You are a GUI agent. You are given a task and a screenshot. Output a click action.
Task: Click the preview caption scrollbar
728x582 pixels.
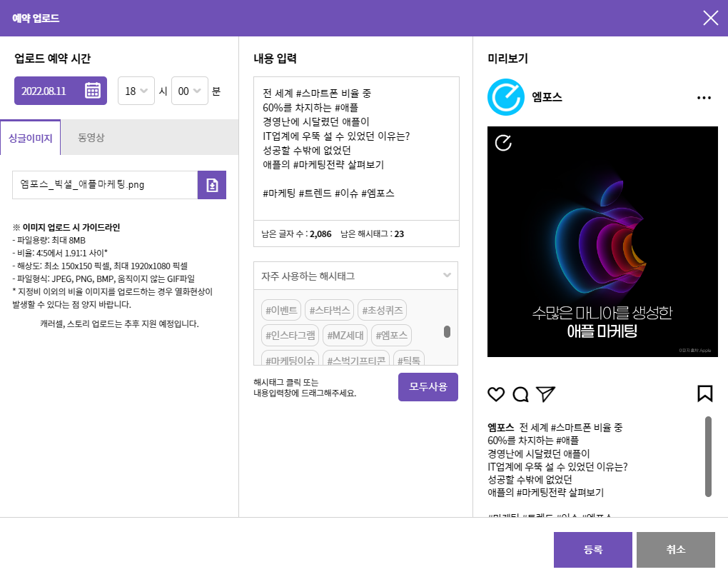click(708, 456)
